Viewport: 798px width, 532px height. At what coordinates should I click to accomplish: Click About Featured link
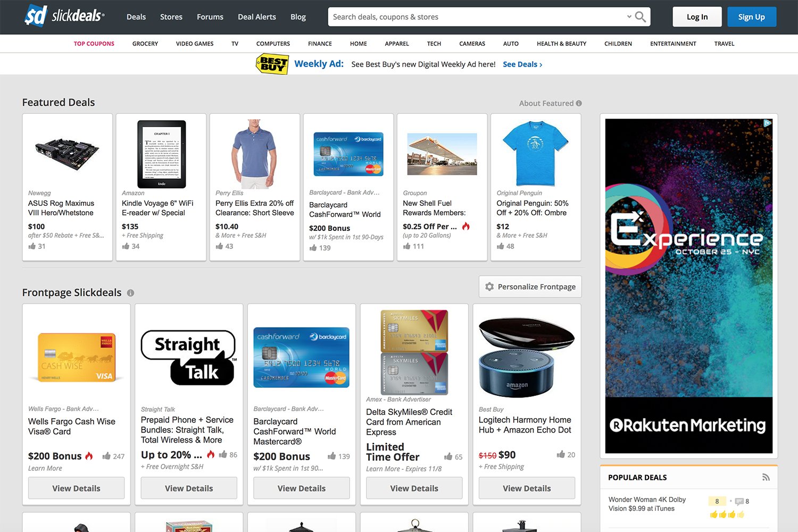(x=546, y=103)
